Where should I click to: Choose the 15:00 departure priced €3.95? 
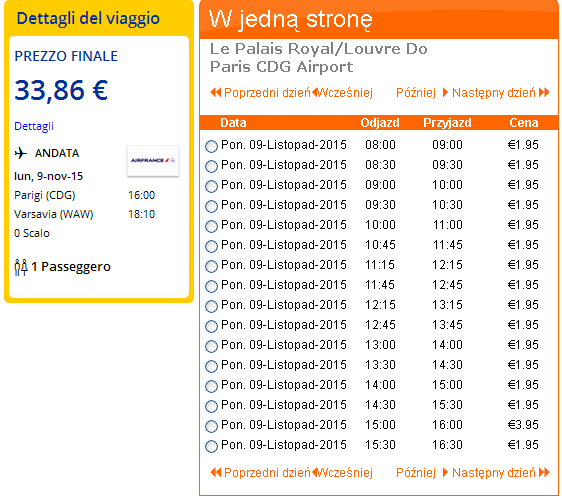[x=211, y=426]
